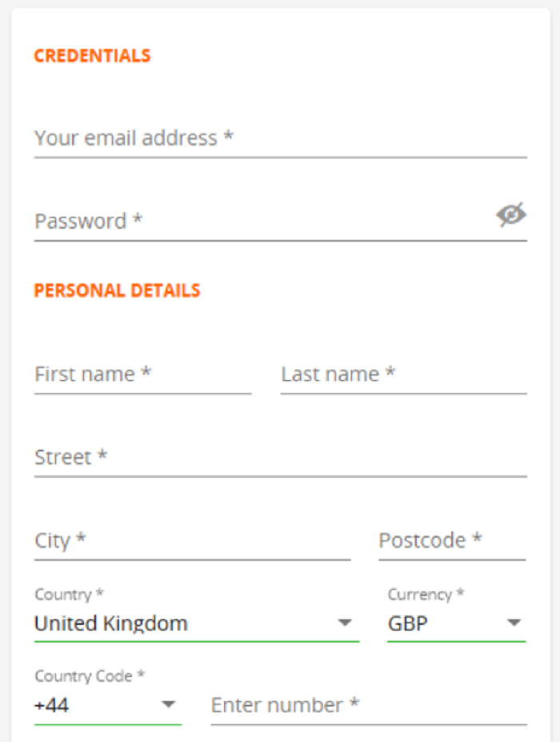Click the Country dropdown arrow
Screen dimensions: 560x745
tap(345, 623)
